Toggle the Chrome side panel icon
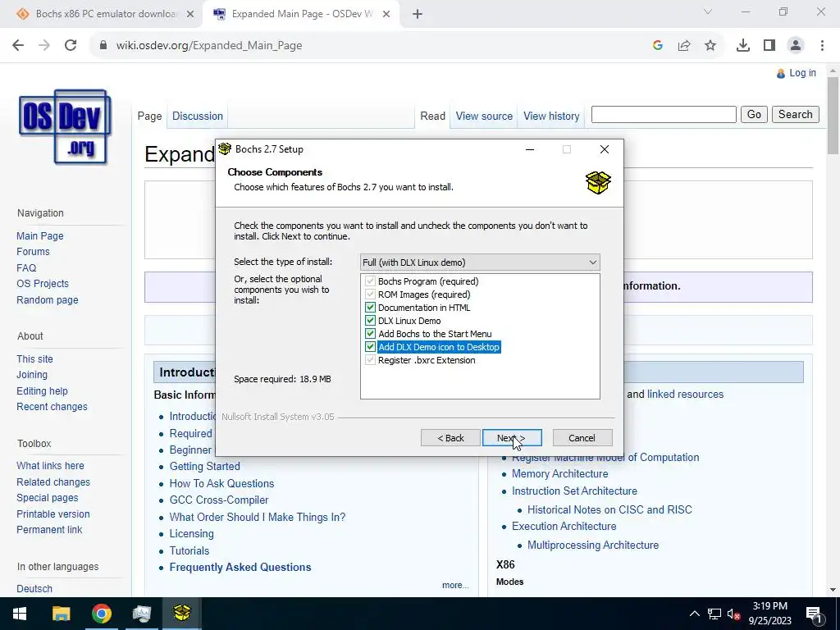Viewport: 840px width, 630px height. pyautogui.click(x=769, y=46)
